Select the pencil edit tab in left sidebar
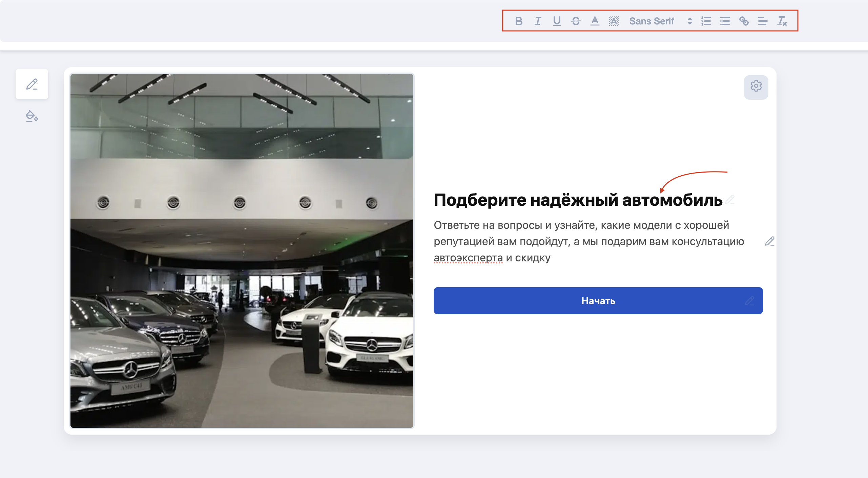 [32, 84]
